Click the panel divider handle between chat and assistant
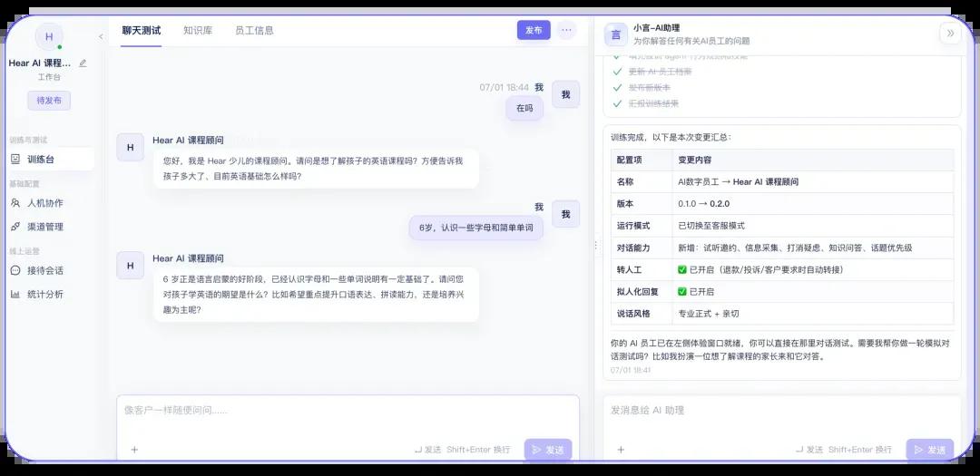 (x=595, y=245)
